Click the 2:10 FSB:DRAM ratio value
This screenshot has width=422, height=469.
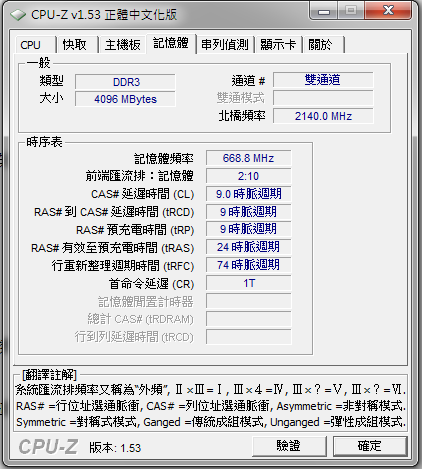coord(248,176)
